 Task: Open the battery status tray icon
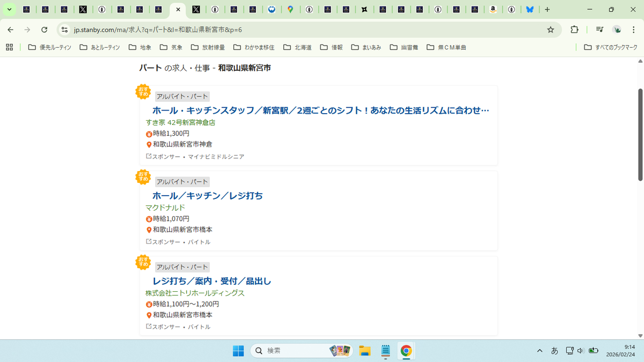click(593, 351)
